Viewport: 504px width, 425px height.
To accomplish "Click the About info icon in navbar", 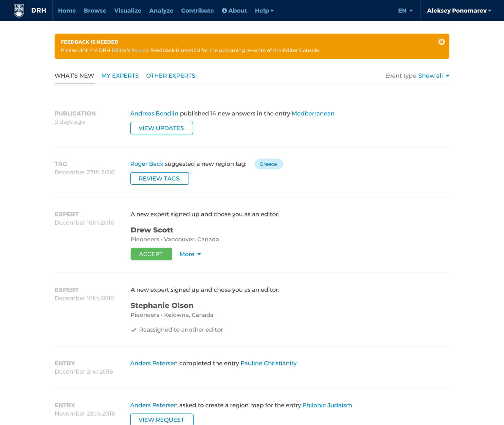I will pos(224,10).
